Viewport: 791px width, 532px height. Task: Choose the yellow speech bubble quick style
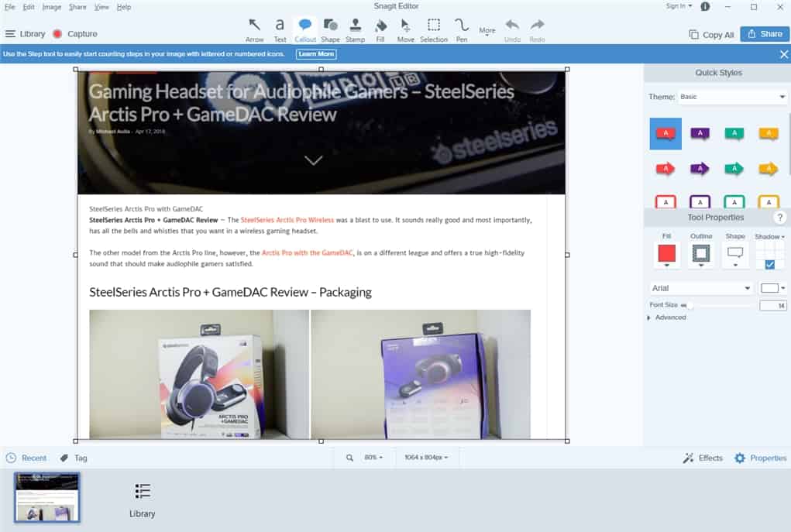(769, 134)
